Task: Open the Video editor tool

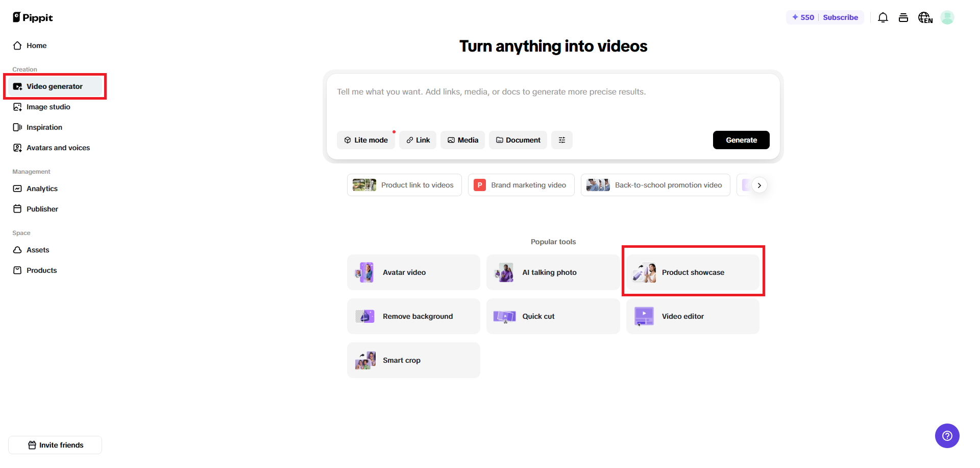Action: coord(692,316)
